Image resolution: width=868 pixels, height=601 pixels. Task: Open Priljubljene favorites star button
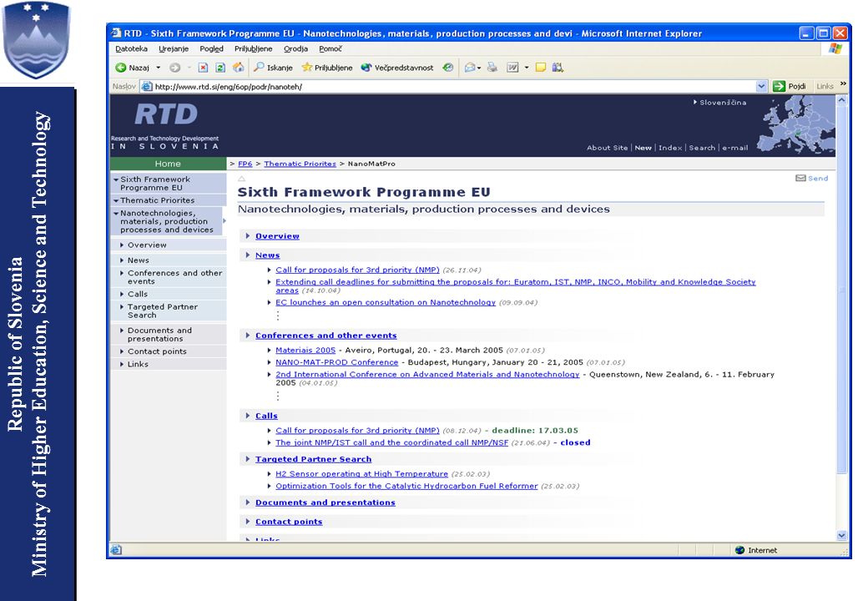pos(326,68)
